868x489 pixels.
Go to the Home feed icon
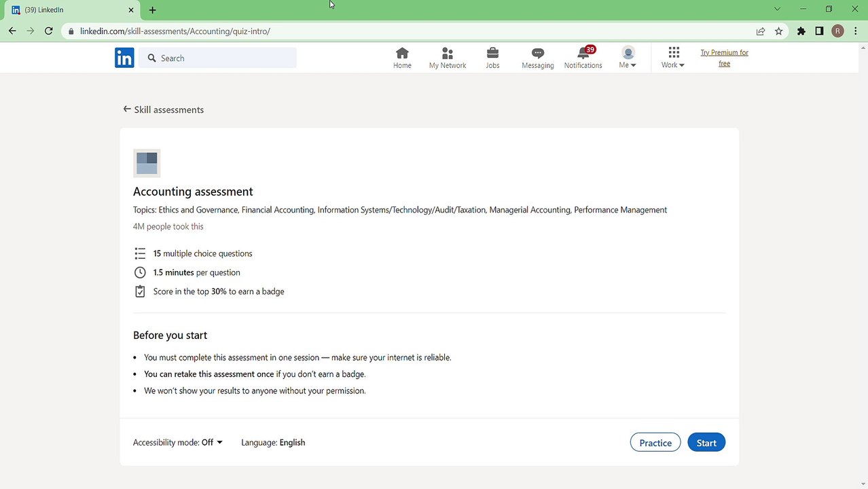[x=402, y=54]
